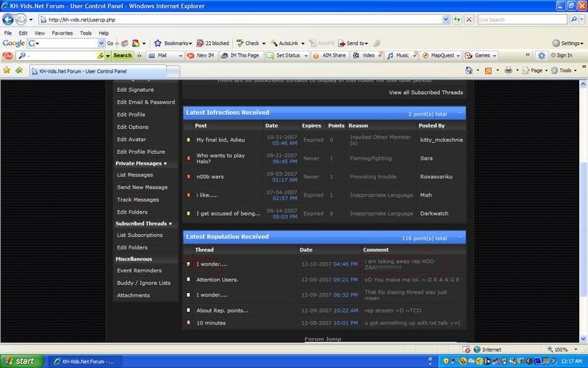Collapse the Latest Reputation Received section

[x=459, y=237]
